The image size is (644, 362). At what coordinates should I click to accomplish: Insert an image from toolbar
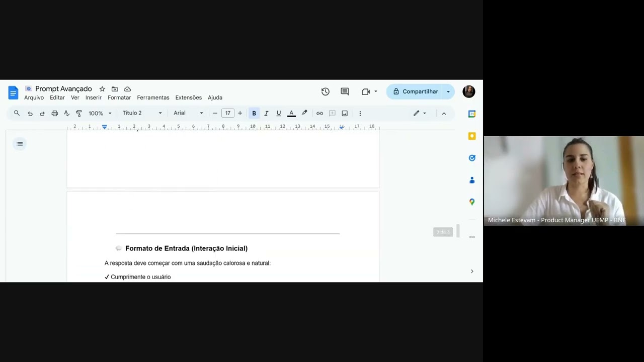[345, 113]
